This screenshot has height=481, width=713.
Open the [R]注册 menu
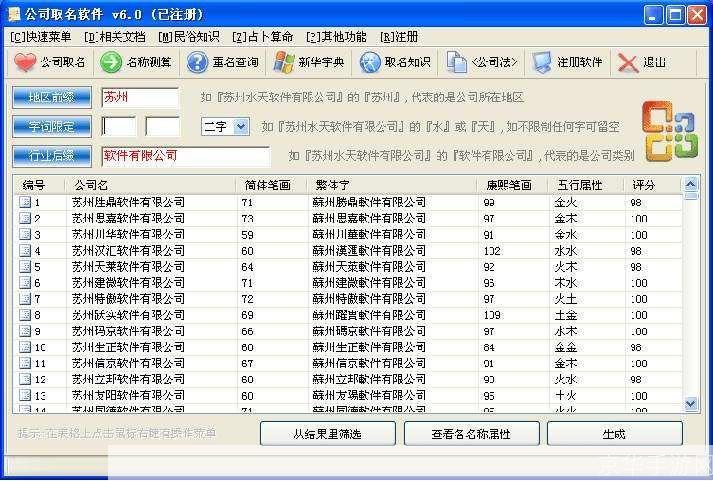[x=399, y=37]
